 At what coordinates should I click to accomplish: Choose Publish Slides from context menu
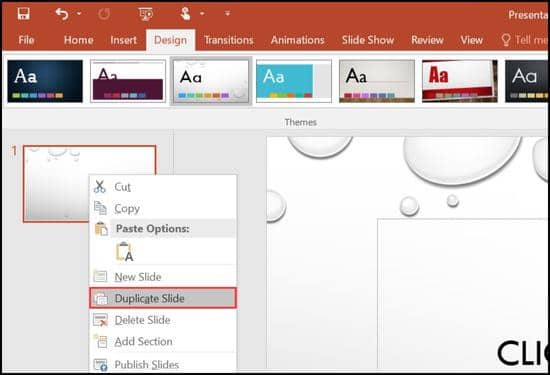click(163, 364)
